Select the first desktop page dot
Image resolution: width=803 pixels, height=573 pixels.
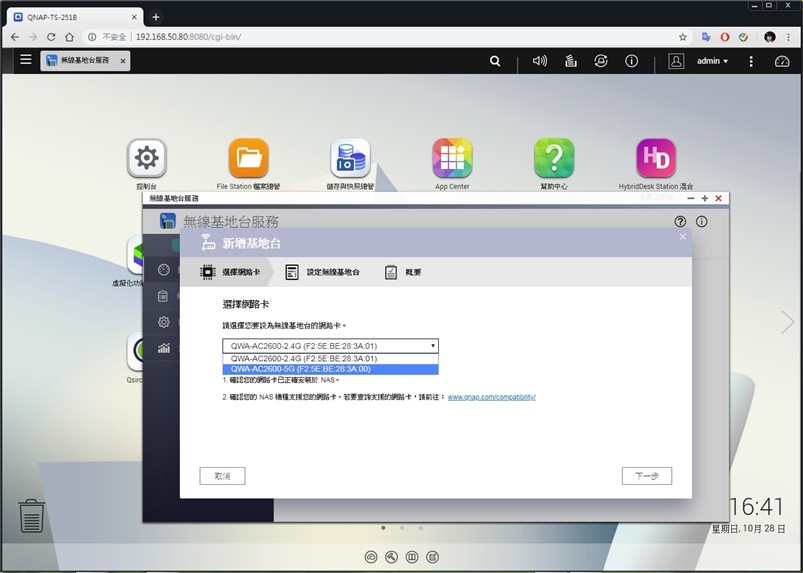[383, 527]
